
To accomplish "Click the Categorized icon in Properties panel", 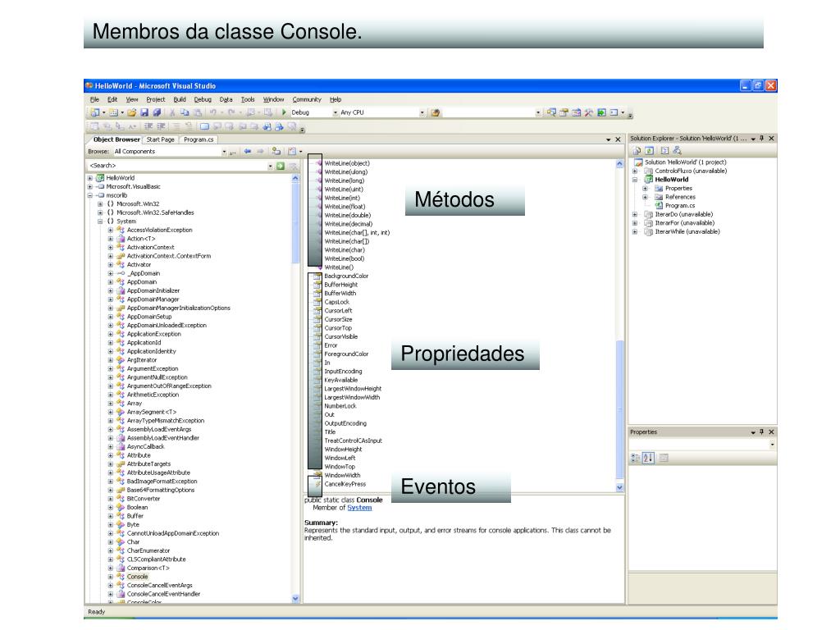I will (x=636, y=458).
